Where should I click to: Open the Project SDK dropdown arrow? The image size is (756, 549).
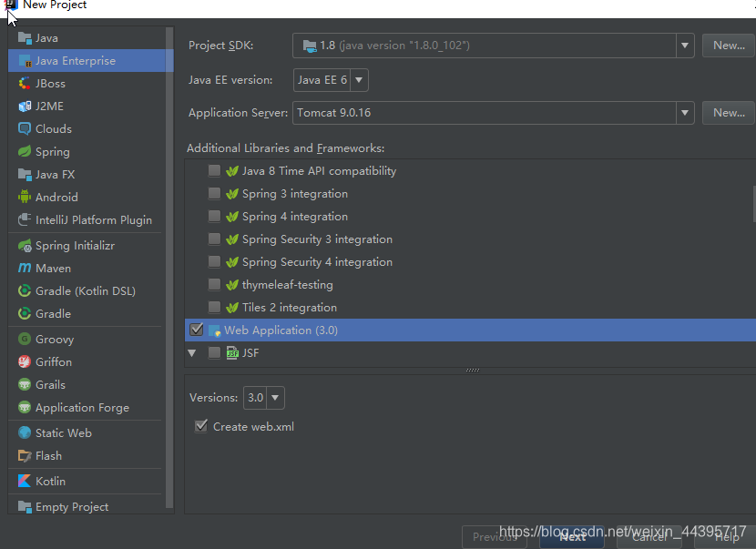point(685,46)
